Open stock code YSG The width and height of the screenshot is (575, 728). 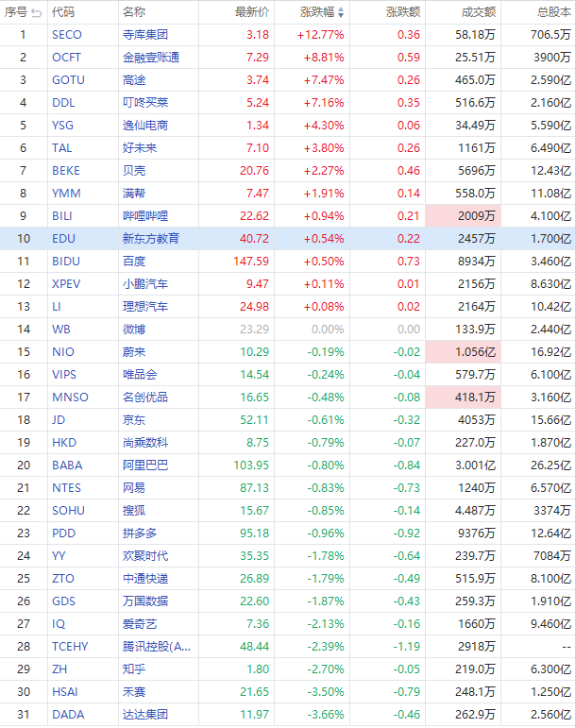62,126
